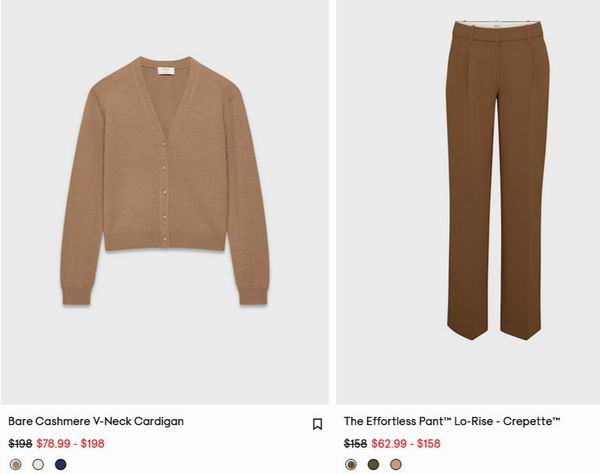Click the crossed-out $158 pant price
Viewport: 600px width, 474px height.
point(355,444)
